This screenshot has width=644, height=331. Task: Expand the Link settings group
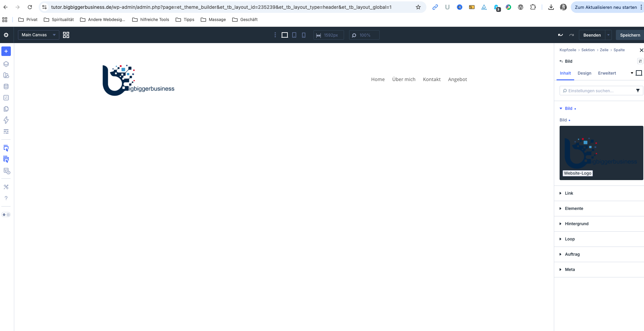(x=599, y=193)
